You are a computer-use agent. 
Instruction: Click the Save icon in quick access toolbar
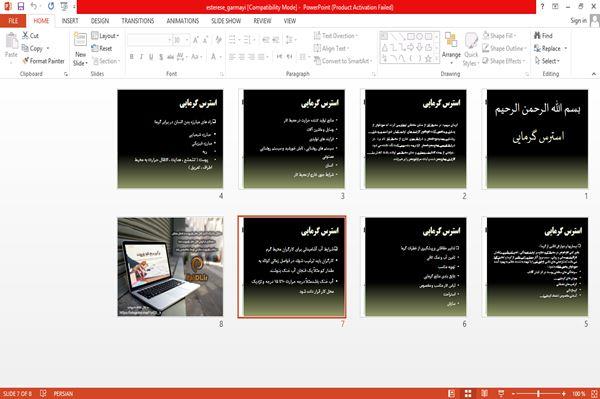click(21, 7)
